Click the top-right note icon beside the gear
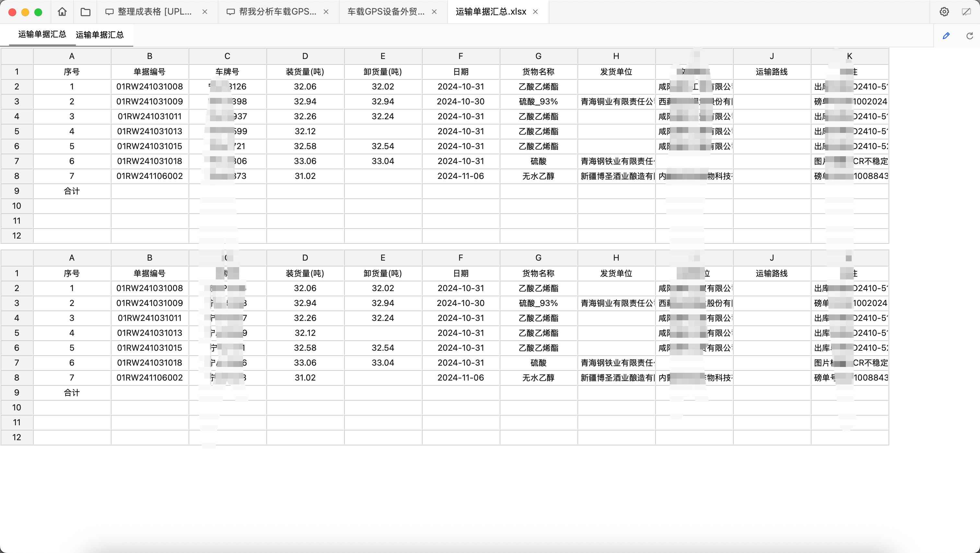980x553 pixels. [x=966, y=12]
